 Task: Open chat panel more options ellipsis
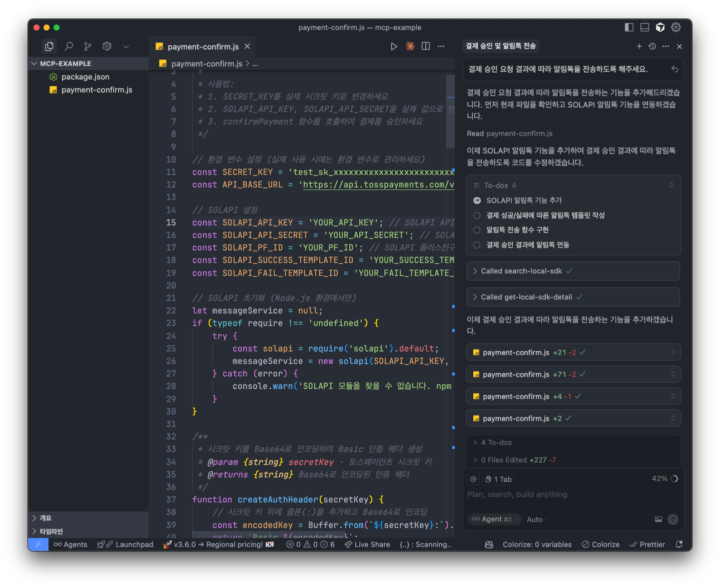click(x=665, y=46)
